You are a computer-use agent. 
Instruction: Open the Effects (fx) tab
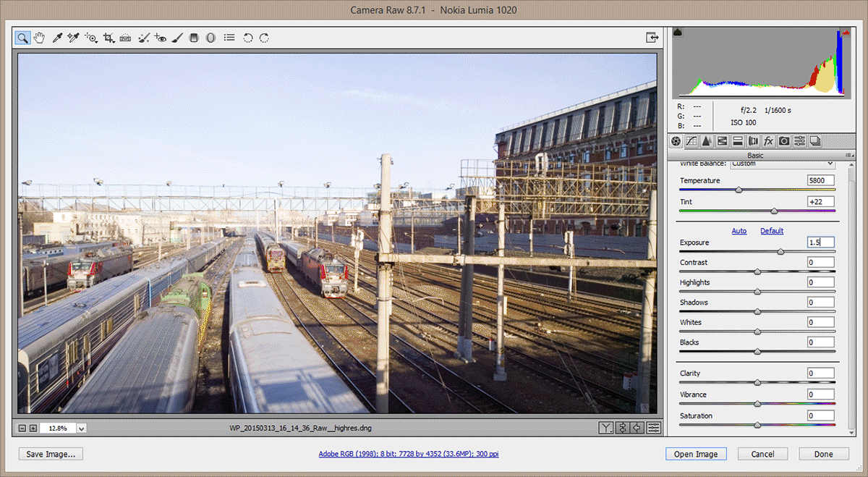coord(768,141)
